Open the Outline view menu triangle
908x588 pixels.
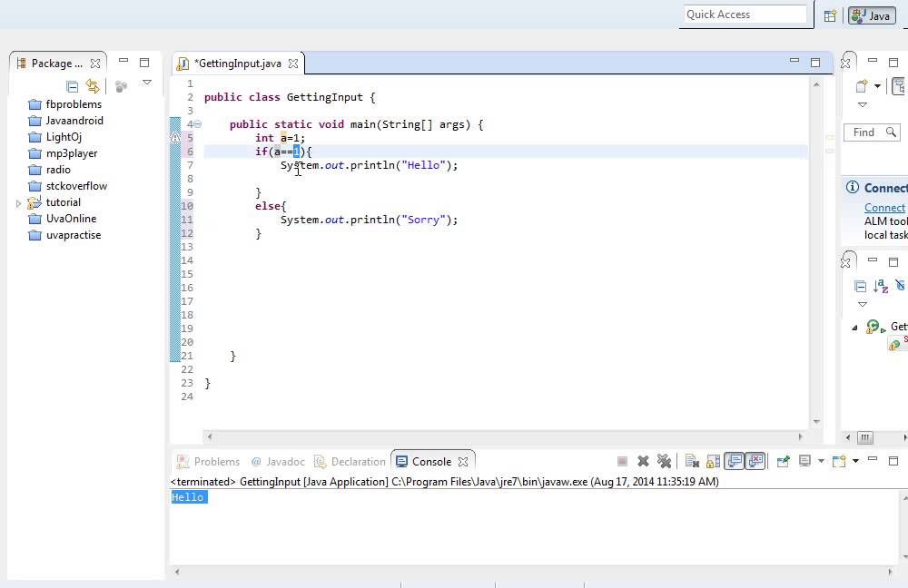click(863, 304)
